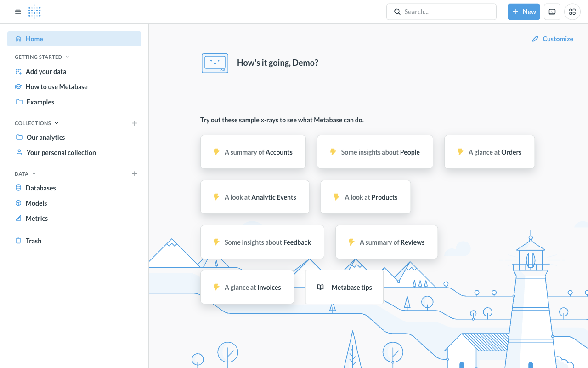The width and height of the screenshot is (588, 368).
Task: Click the Metrics icon
Action: point(18,218)
